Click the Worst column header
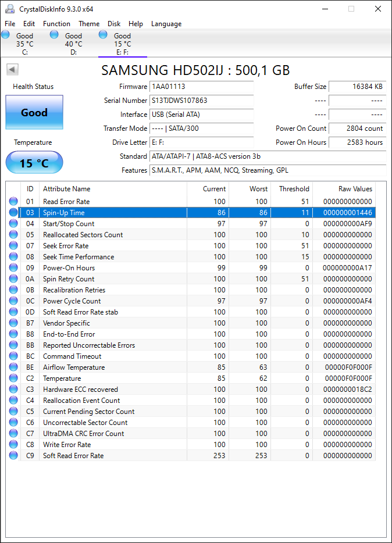 250,189
